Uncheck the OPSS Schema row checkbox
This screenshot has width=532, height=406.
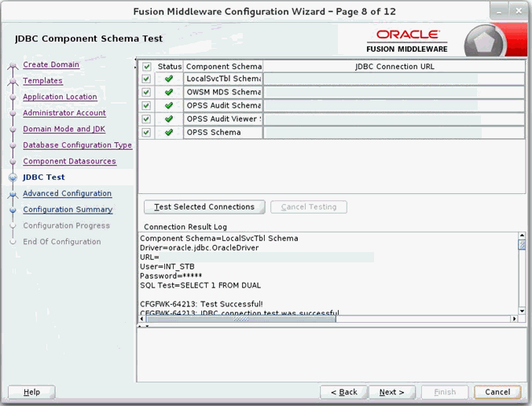click(x=146, y=132)
